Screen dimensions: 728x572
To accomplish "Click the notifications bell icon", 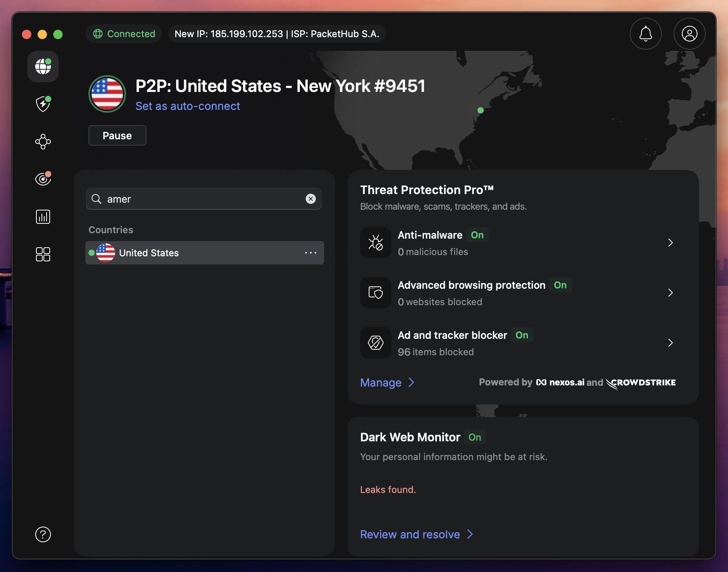I will [x=645, y=34].
